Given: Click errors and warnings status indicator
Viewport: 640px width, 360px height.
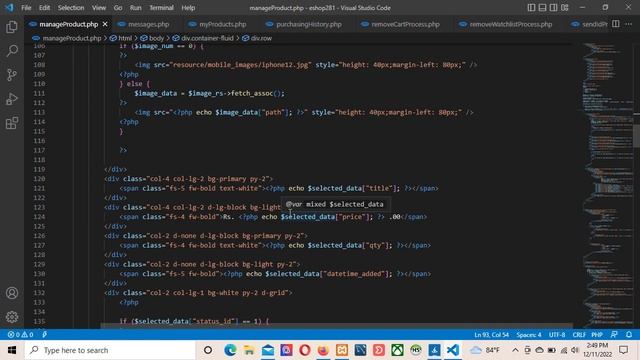Looking at the screenshot, I should click(x=20, y=335).
